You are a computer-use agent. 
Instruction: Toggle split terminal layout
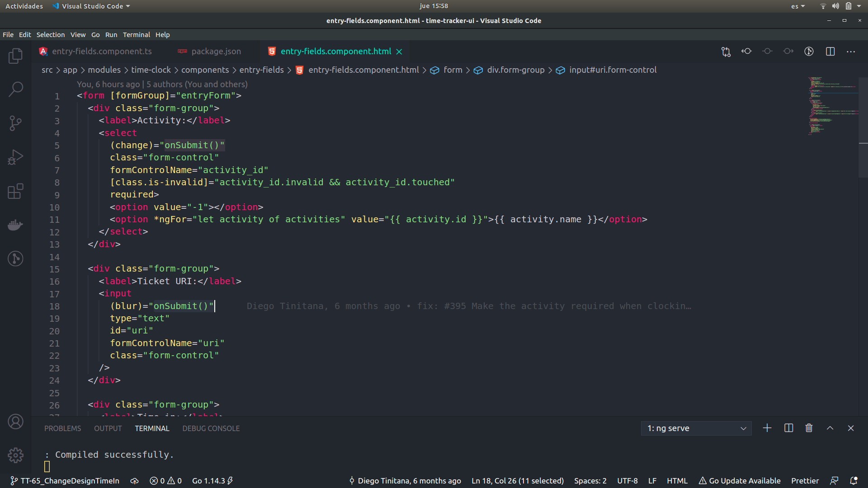[x=788, y=428]
